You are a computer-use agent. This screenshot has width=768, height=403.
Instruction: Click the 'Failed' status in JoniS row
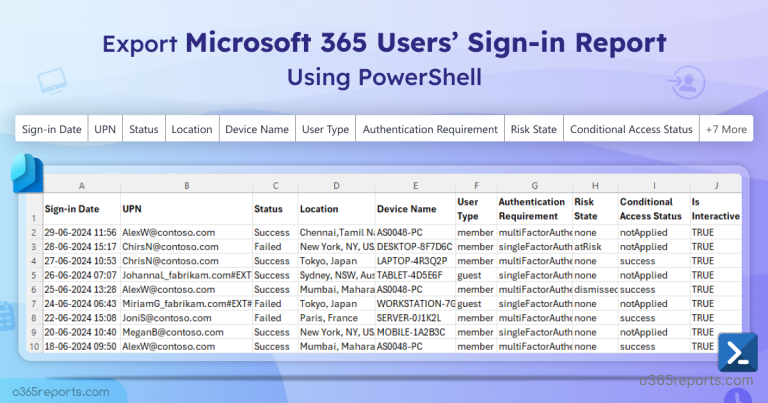275,318
